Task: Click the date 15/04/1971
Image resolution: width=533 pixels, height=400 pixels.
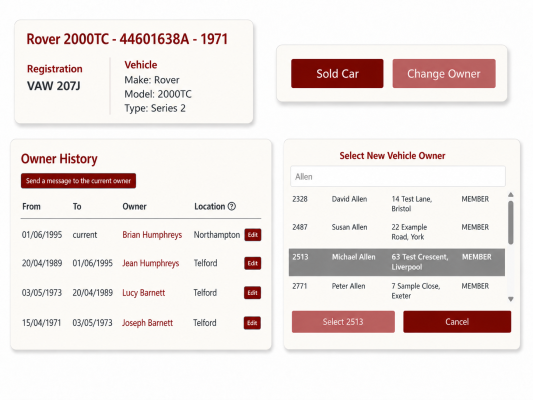Action: point(41,323)
